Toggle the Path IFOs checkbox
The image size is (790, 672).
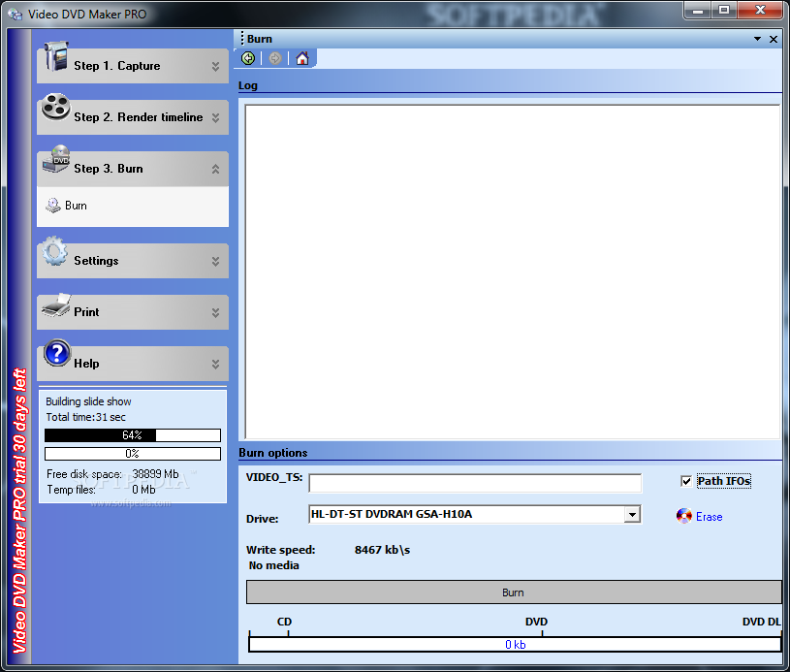tap(685, 481)
